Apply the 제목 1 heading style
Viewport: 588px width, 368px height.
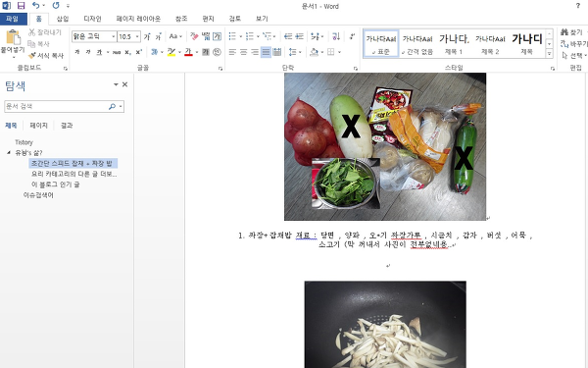click(x=454, y=43)
